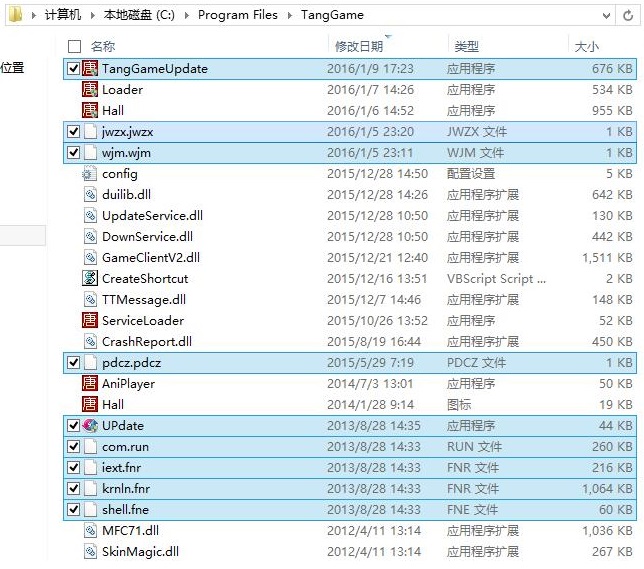
Task: Click the UPdate colorful application icon
Action: click(90, 426)
